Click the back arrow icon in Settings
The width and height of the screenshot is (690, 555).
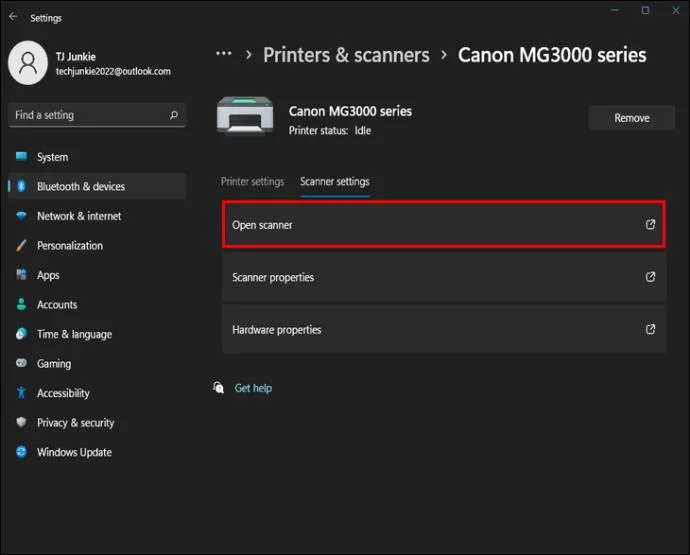point(13,17)
